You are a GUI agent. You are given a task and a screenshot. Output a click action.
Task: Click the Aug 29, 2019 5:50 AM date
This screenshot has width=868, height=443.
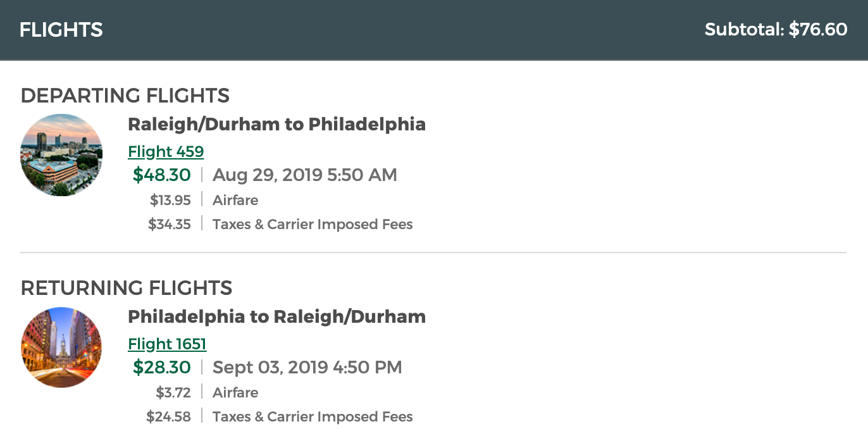coord(305,175)
